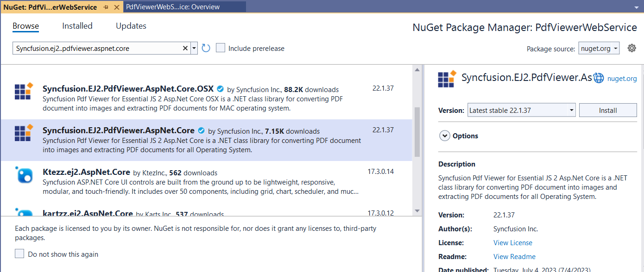Click the refresh icon next to the search box

click(x=206, y=48)
